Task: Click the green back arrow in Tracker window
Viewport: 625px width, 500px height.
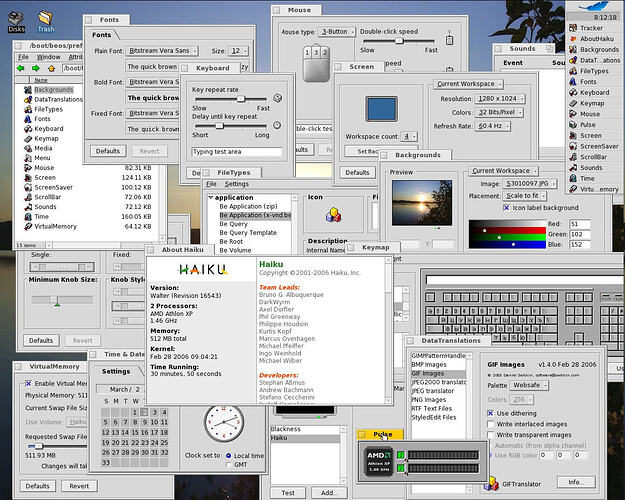Action: point(21,68)
